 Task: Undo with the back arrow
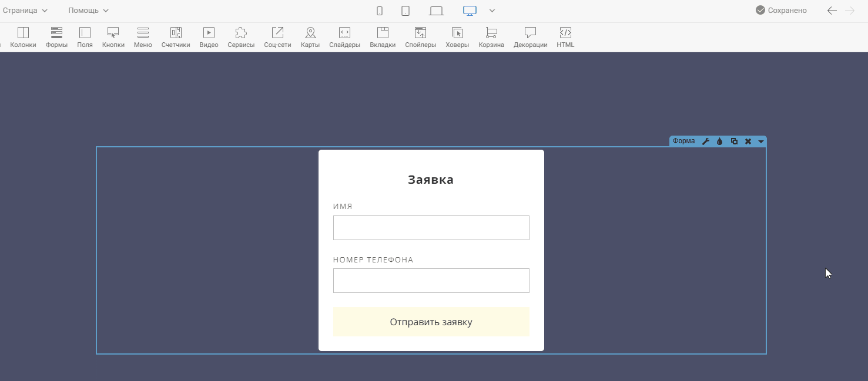[832, 11]
